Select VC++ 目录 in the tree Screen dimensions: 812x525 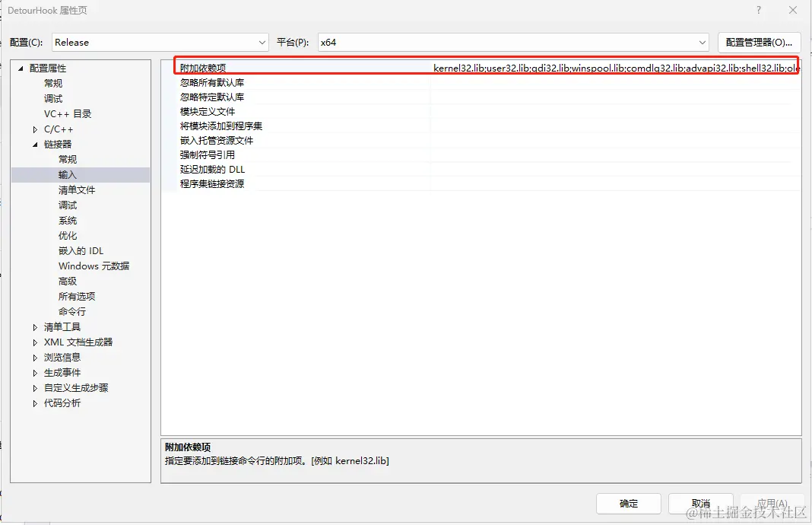[x=68, y=114]
